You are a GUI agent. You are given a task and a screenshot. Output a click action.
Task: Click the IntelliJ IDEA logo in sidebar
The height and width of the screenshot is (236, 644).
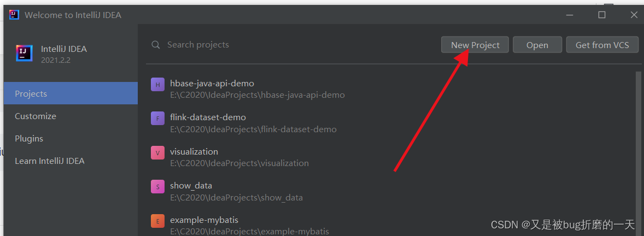[24, 54]
